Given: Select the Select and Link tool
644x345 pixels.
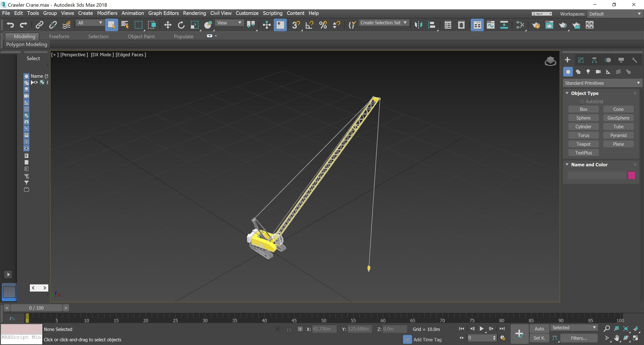Looking at the screenshot, I should point(40,25).
